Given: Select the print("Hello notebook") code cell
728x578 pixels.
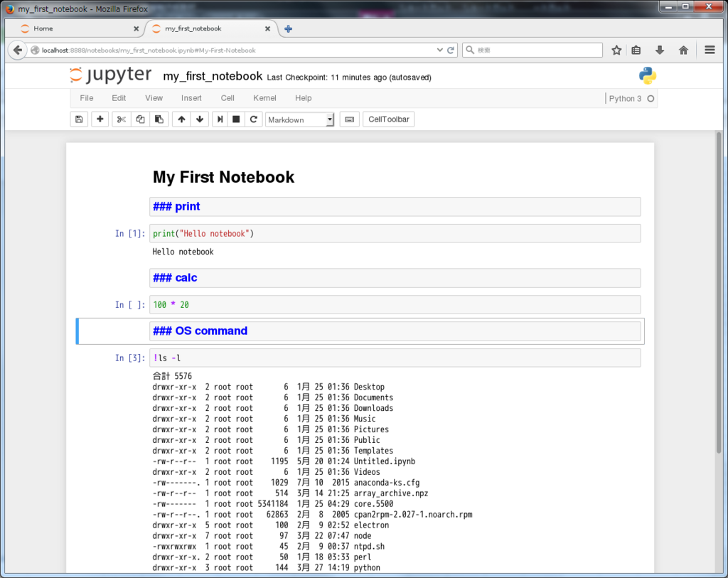Looking at the screenshot, I should (395, 233).
